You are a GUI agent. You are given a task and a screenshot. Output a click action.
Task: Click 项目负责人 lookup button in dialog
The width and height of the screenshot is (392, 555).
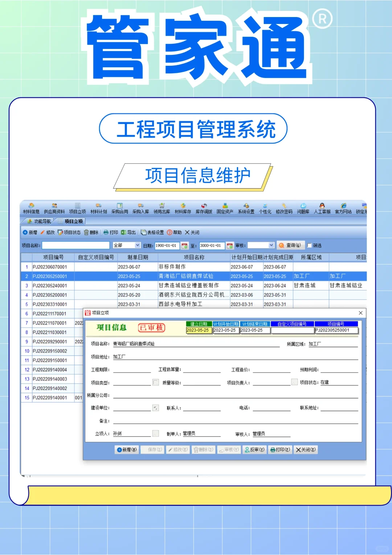(294, 382)
